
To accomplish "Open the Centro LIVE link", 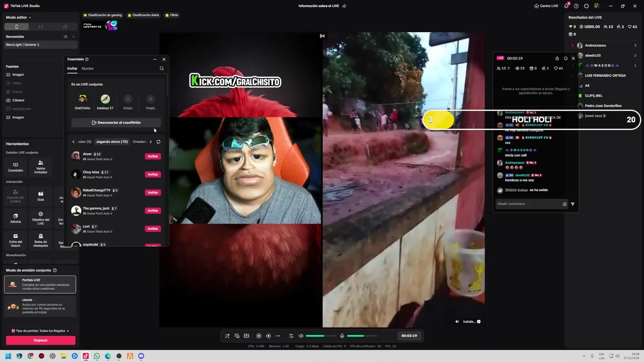I will [546, 6].
